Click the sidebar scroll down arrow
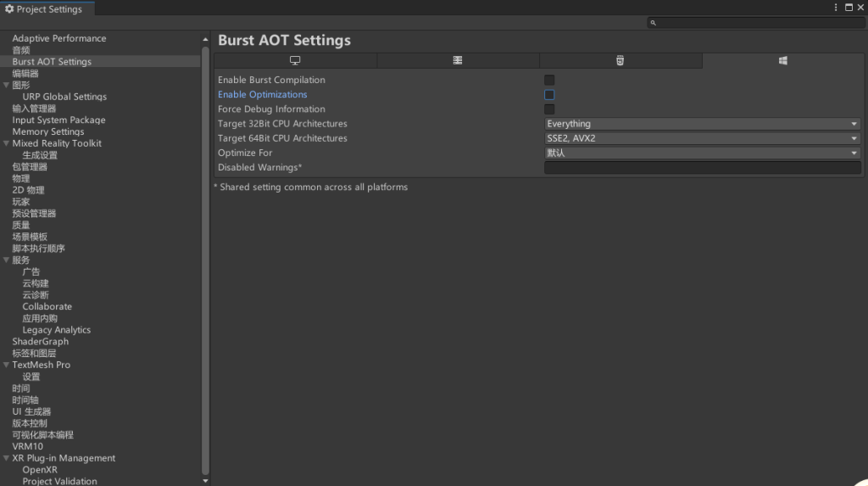868x486 pixels. [x=205, y=480]
